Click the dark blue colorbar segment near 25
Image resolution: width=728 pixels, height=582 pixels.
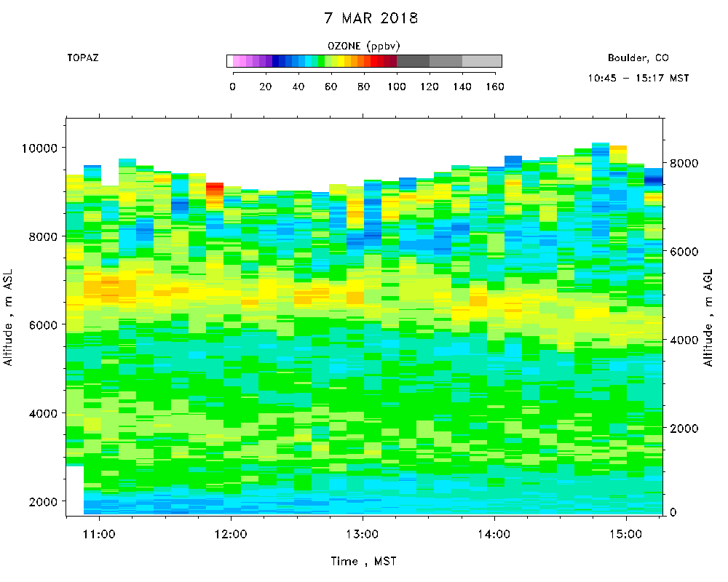tap(275, 61)
